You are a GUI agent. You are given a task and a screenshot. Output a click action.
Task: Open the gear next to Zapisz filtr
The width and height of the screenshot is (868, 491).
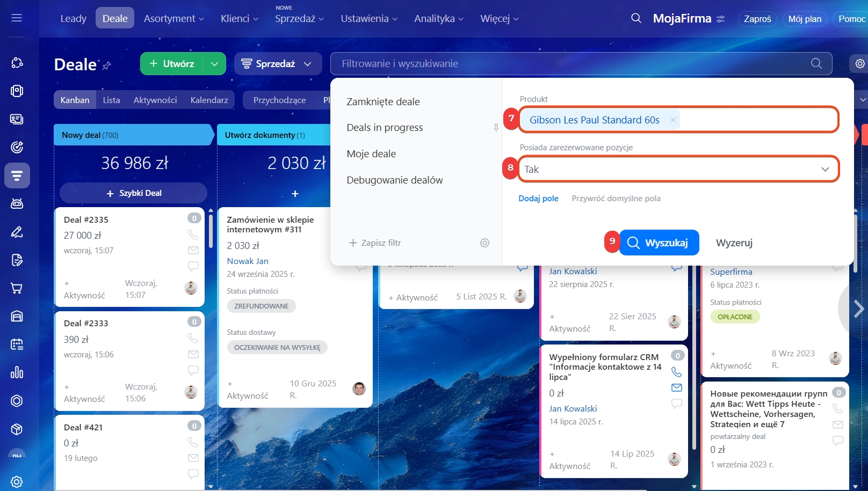coord(484,243)
